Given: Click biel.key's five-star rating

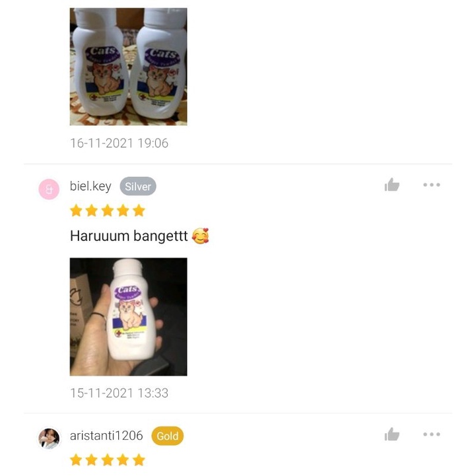Looking at the screenshot, I should click(108, 211).
